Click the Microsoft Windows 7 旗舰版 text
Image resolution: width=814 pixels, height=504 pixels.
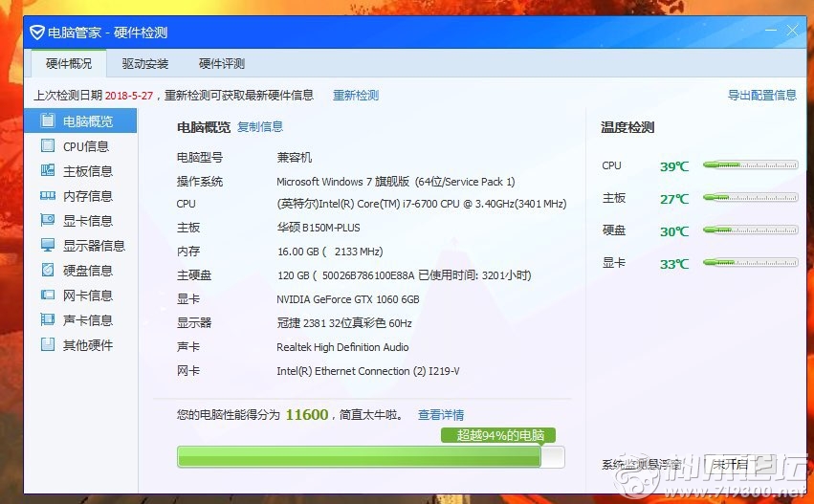[396, 182]
